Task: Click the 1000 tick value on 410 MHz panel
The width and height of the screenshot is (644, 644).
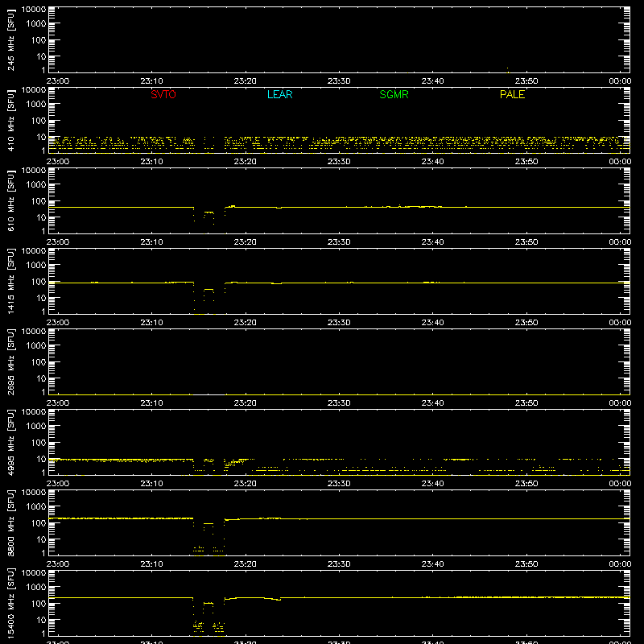Action: pyautogui.click(x=36, y=105)
